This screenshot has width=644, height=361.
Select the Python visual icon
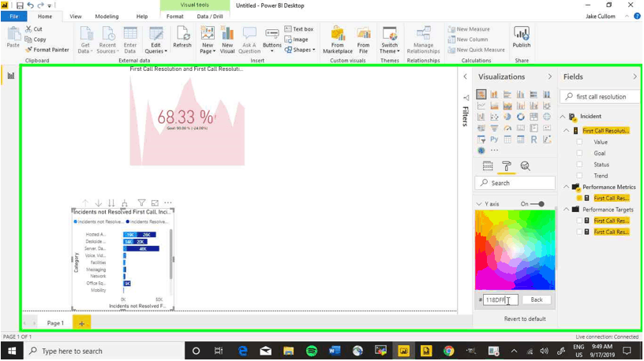[x=494, y=140]
